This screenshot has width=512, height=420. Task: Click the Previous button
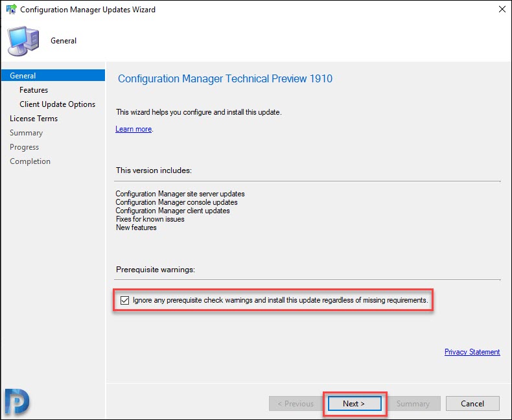(295, 404)
